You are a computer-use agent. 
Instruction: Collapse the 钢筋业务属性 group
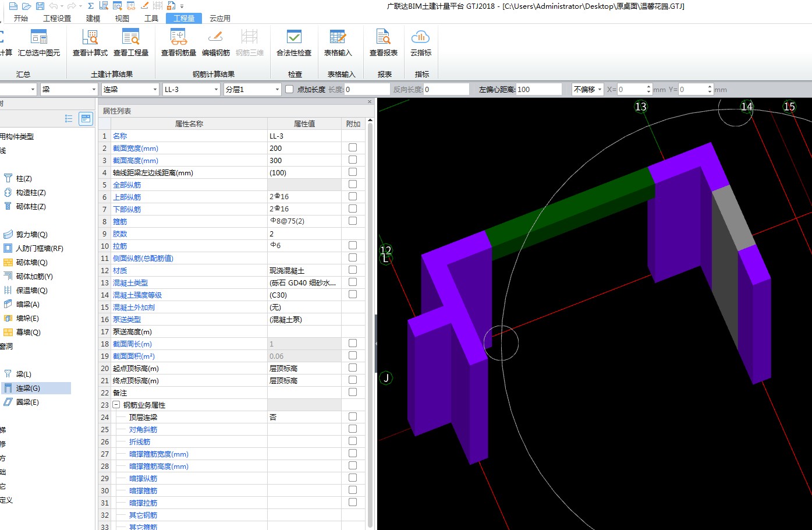pos(116,405)
